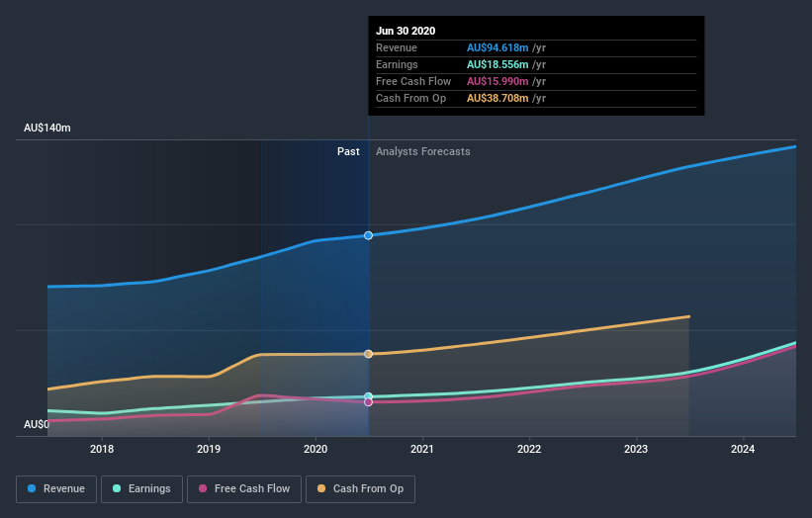Click the Past label
Image resolution: width=812 pixels, height=518 pixels.
(348, 151)
